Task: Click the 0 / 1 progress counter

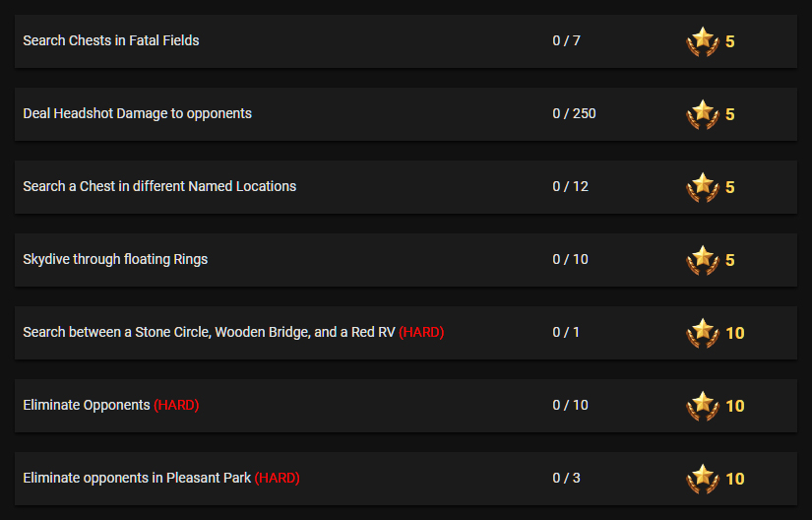Action: (x=566, y=332)
